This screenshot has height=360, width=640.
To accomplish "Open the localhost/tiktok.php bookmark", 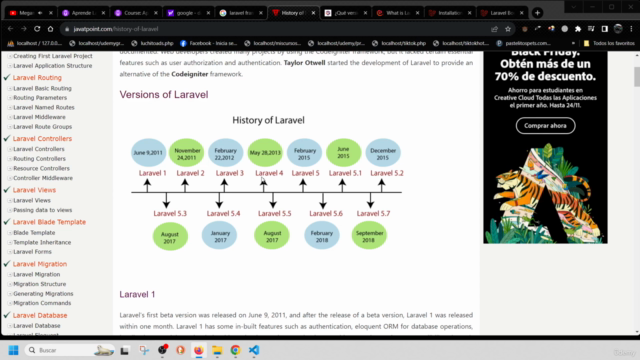I will click(x=399, y=43).
